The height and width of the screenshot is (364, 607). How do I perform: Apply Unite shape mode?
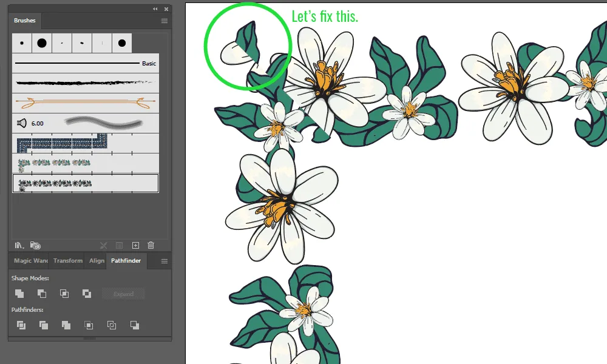(x=19, y=294)
